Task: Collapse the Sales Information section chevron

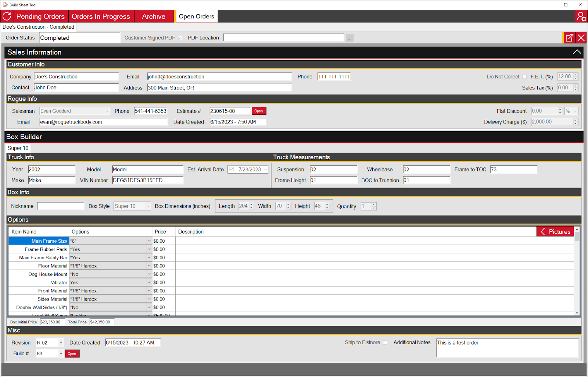Action: [x=577, y=52]
